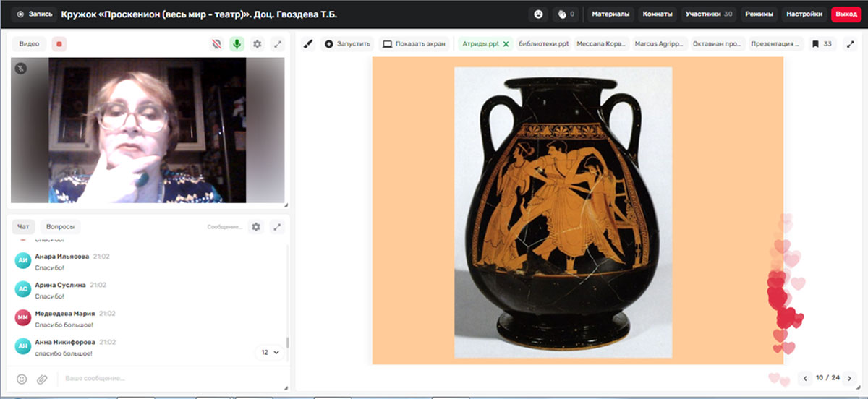The width and height of the screenshot is (868, 399).
Task: Click the red Выход button
Action: (846, 14)
